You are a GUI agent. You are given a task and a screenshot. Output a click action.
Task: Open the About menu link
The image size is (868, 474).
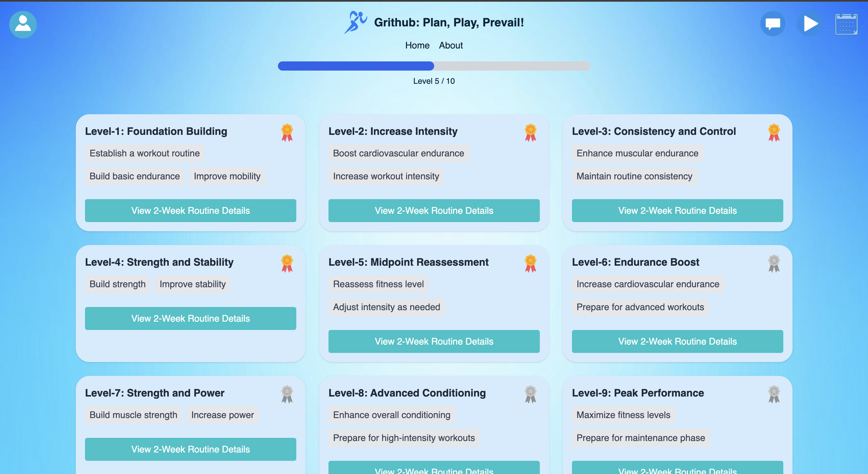click(451, 45)
